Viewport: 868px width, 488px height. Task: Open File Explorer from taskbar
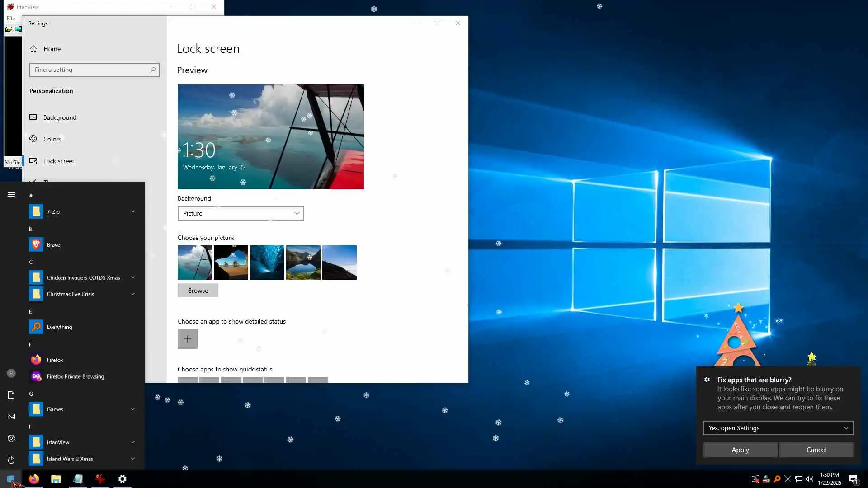(x=56, y=479)
